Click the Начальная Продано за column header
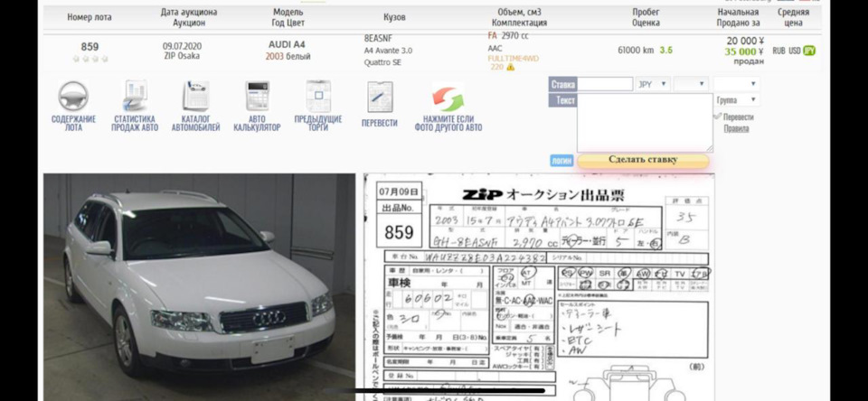The image size is (868, 401). point(738,17)
